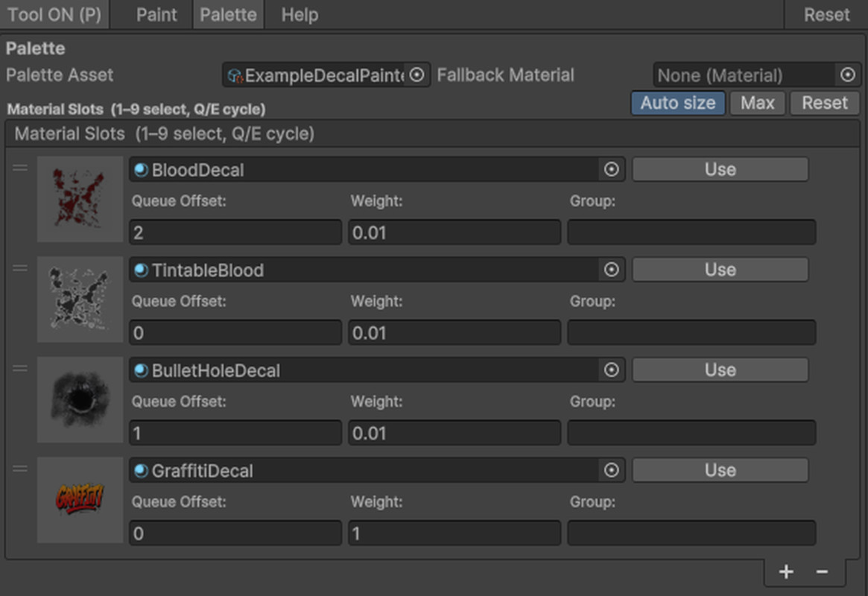The image size is (868, 596).
Task: Open object picker for BloodDecal material
Action: point(612,170)
